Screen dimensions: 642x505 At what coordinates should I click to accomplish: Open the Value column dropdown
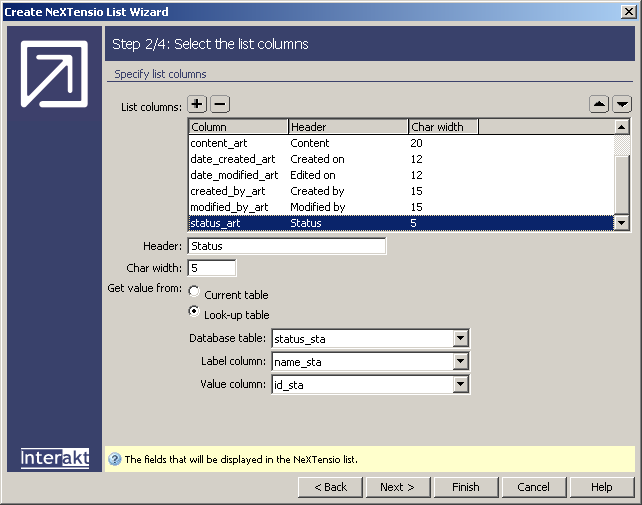click(461, 385)
